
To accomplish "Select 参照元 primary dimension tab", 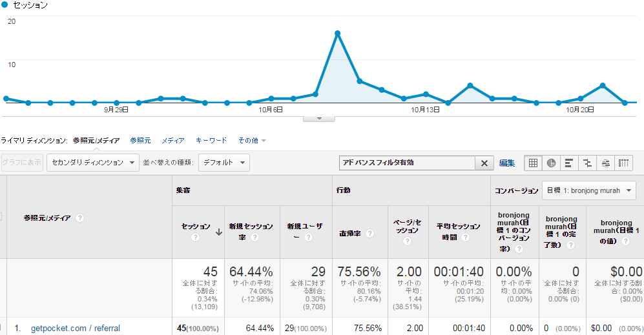I will pos(140,140).
